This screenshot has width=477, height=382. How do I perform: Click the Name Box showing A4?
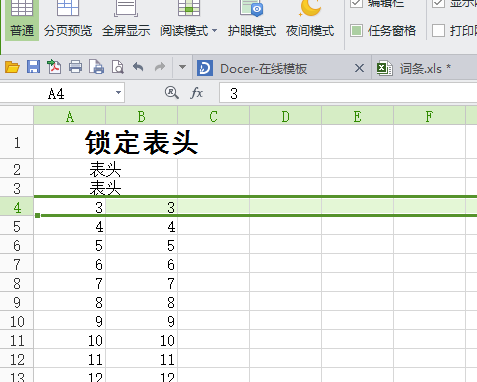click(57, 93)
